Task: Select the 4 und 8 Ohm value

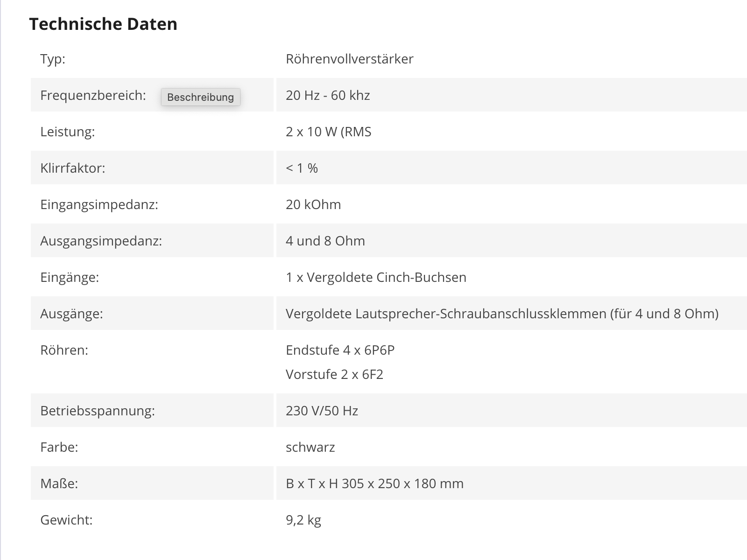Action: (325, 241)
